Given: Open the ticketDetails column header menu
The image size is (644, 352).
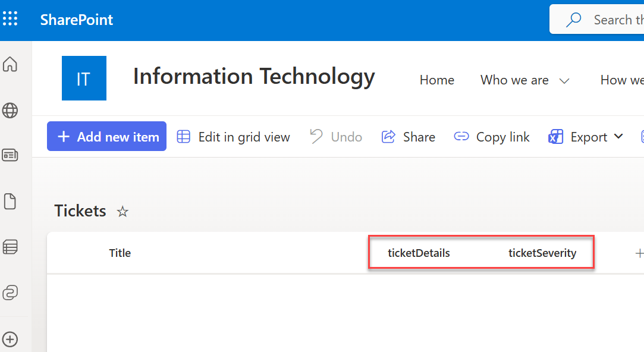Looking at the screenshot, I should (419, 253).
